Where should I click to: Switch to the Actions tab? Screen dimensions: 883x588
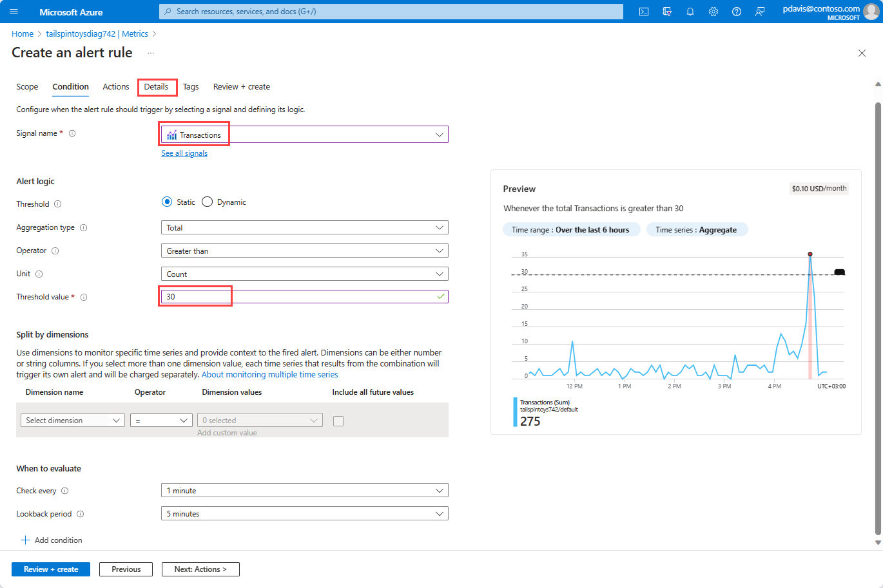116,87
